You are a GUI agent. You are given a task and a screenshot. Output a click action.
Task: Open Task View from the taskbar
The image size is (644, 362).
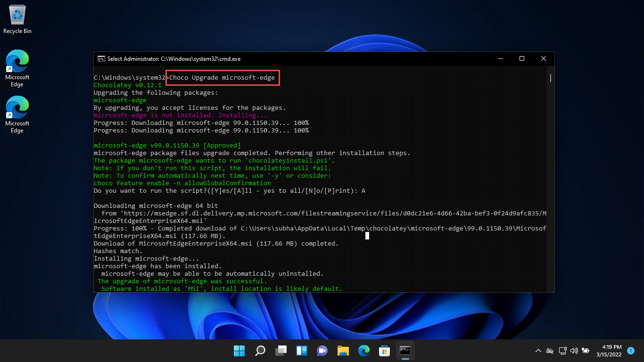point(281,351)
